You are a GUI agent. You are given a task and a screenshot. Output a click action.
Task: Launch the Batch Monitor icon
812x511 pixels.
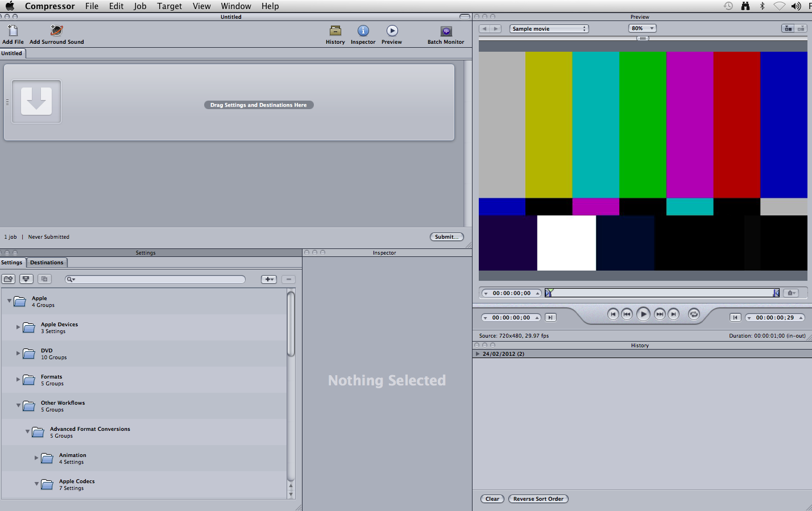pyautogui.click(x=446, y=31)
